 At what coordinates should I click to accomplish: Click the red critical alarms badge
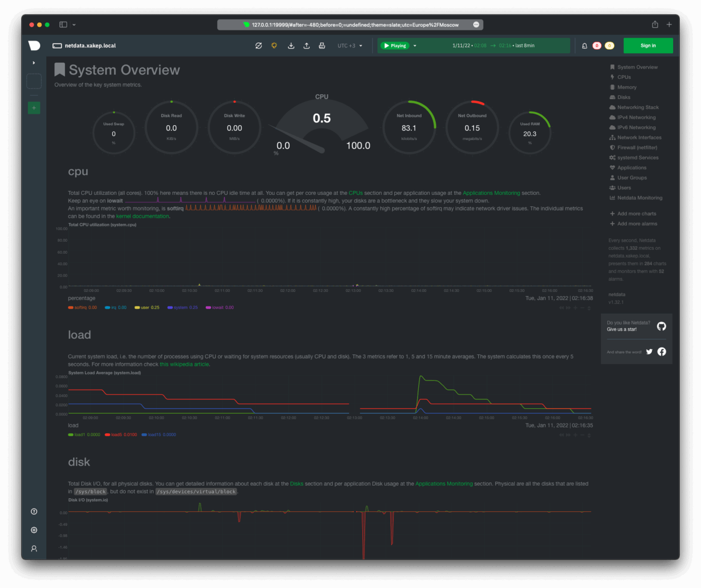(597, 46)
